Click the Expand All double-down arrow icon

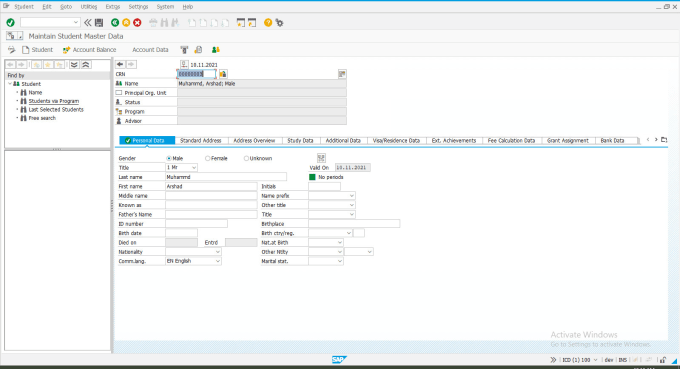[74, 65]
